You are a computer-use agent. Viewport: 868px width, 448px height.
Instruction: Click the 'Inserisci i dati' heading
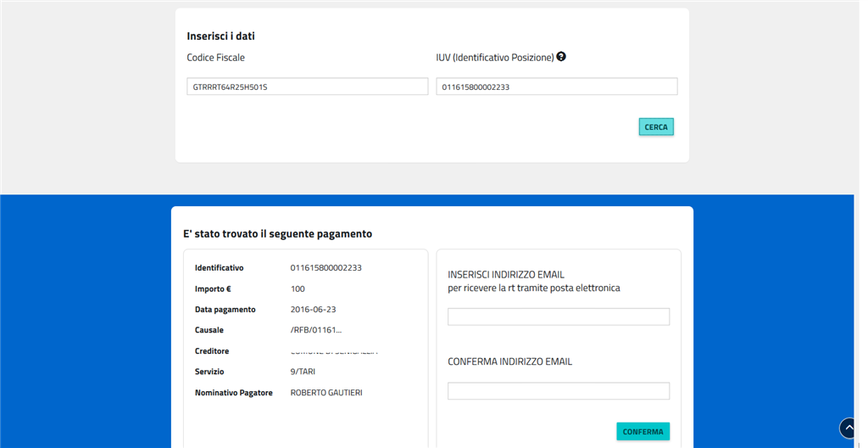pos(220,36)
